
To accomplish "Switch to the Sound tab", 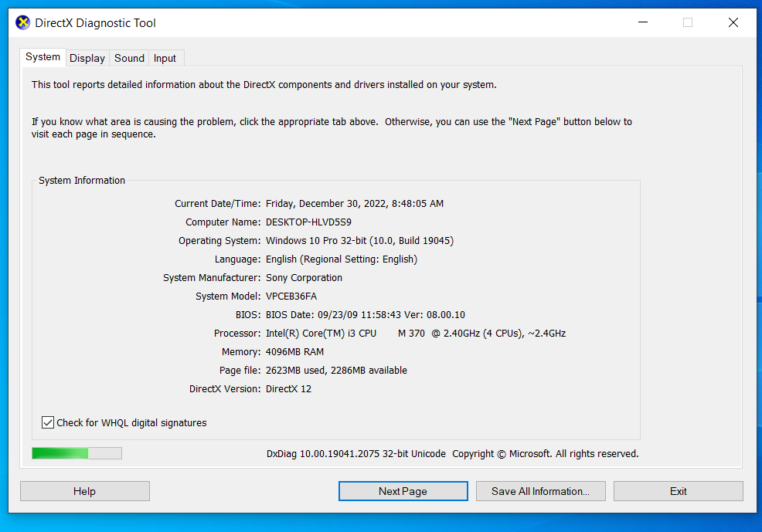I will click(x=129, y=58).
